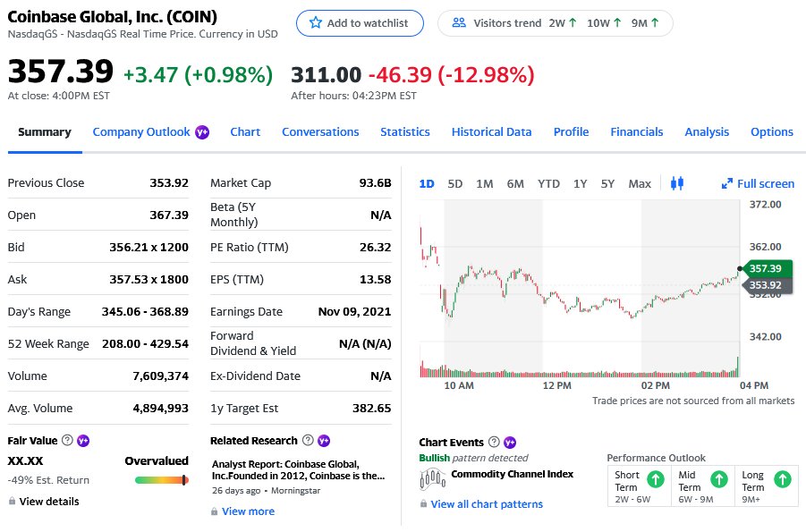Open the View all chart patterns link

[487, 504]
